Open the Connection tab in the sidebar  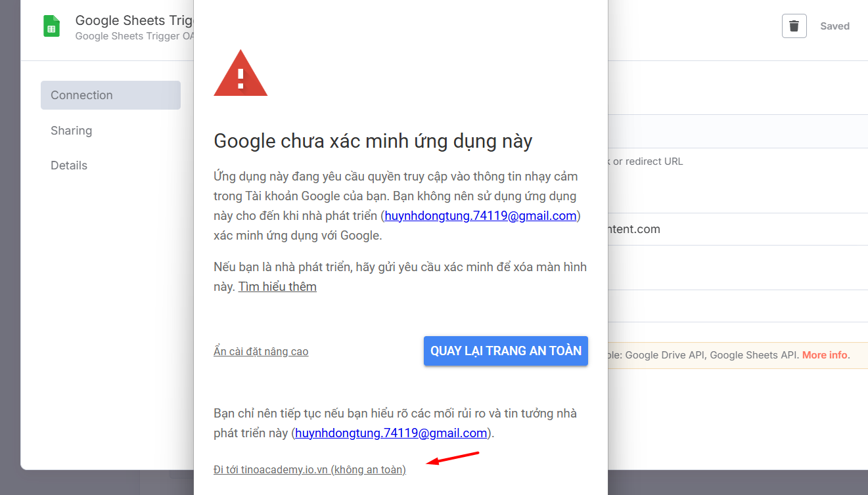point(110,95)
